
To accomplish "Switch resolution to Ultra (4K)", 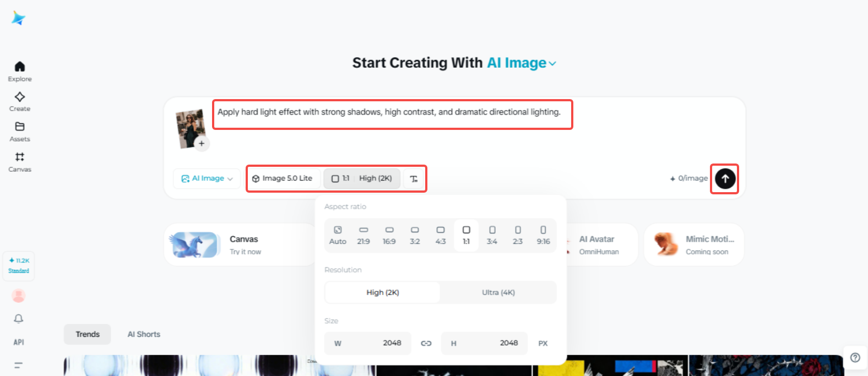I will coord(497,292).
